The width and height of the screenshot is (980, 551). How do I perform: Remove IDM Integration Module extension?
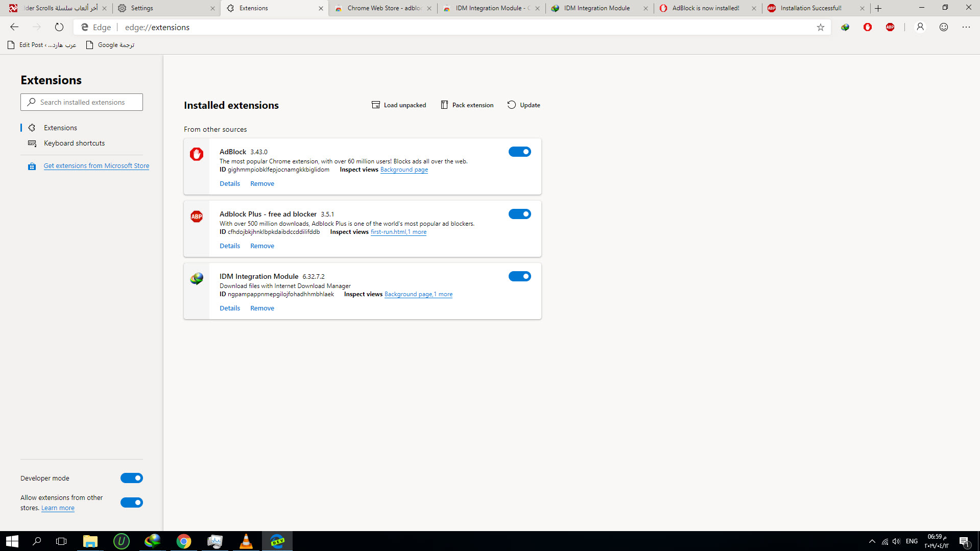262,308
